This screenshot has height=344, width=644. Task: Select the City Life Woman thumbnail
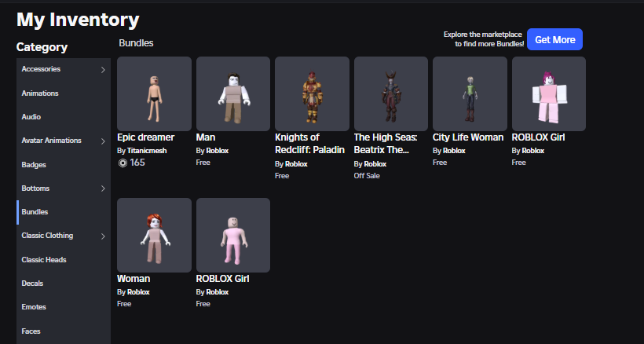tap(470, 93)
